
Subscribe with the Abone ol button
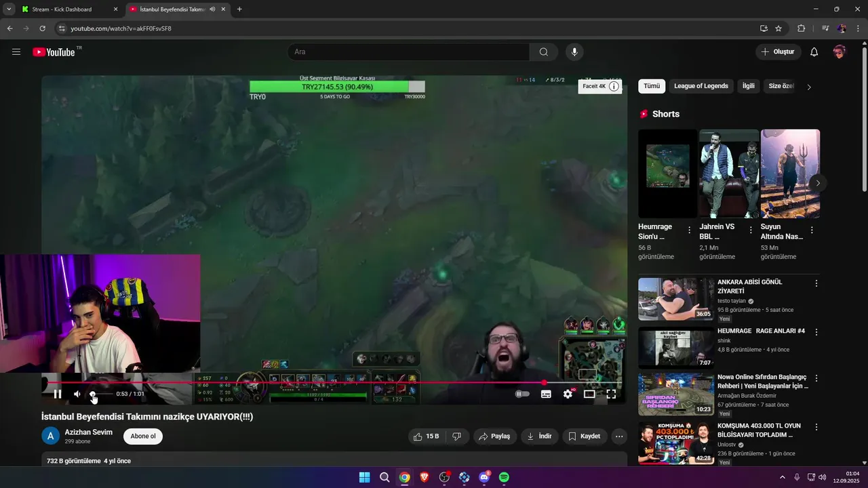(x=143, y=436)
